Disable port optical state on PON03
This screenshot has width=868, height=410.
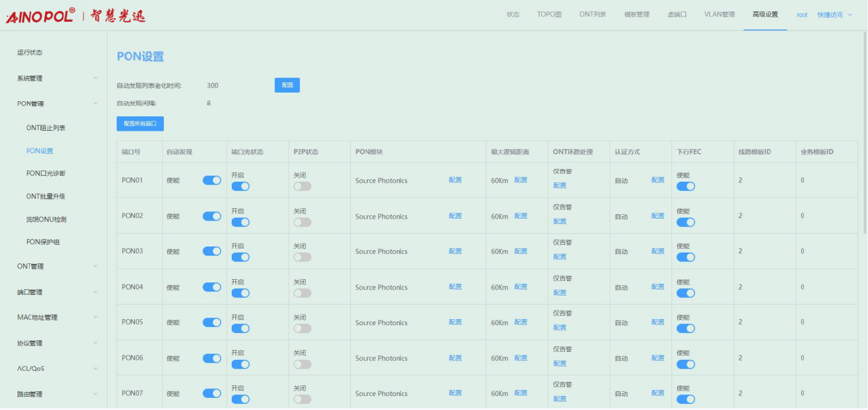click(240, 257)
